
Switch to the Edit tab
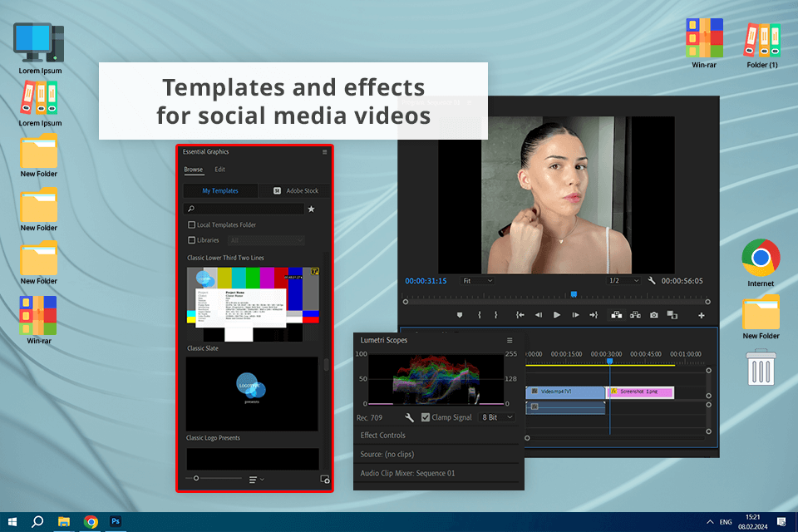219,170
